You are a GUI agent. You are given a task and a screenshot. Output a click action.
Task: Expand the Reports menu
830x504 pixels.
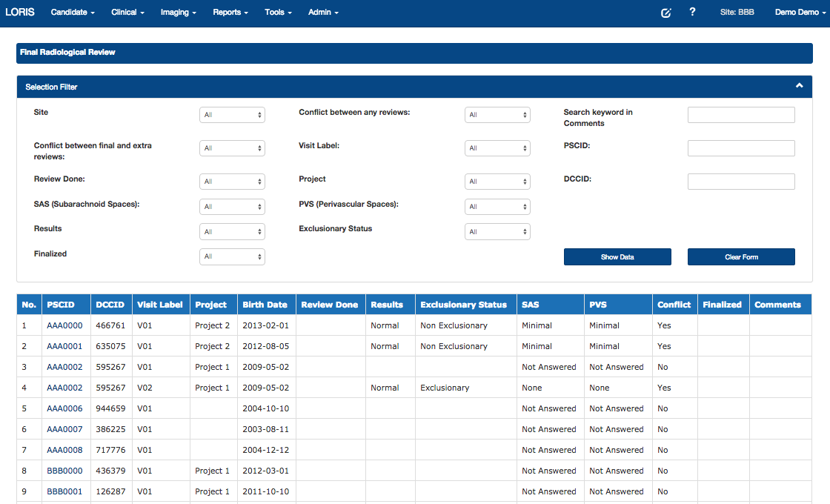tap(230, 13)
